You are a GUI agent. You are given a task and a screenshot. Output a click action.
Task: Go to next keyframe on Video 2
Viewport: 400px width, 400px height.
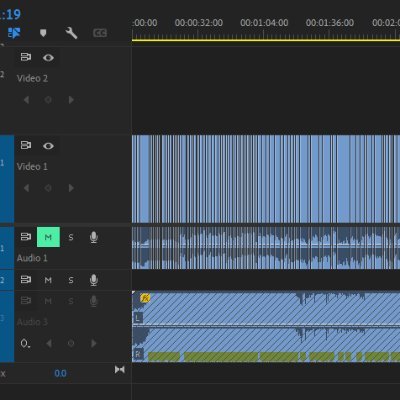[x=71, y=100]
